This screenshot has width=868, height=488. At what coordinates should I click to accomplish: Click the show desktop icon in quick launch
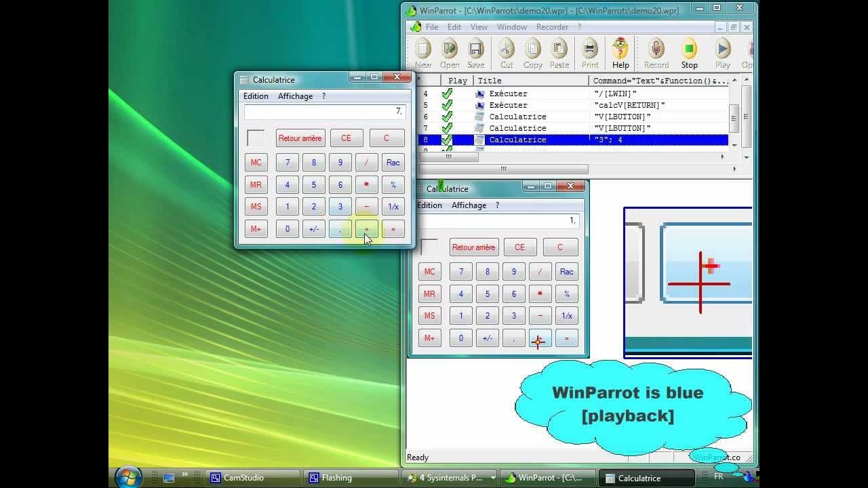coord(168,478)
